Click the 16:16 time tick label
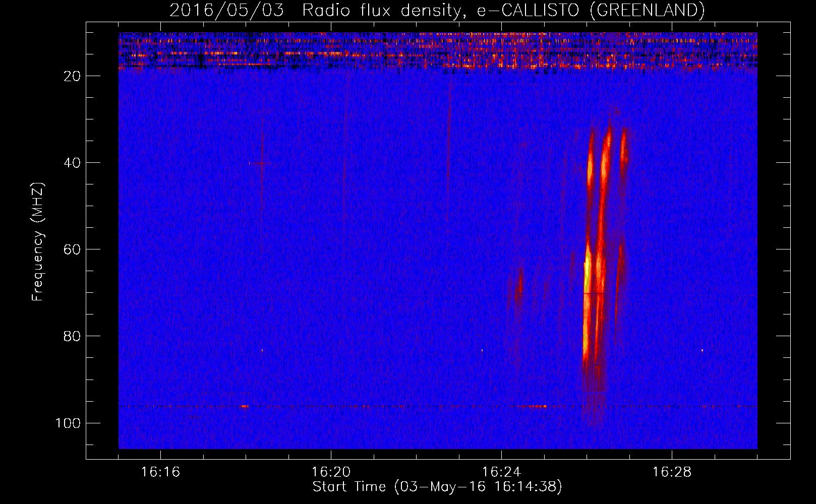The width and height of the screenshot is (816, 504). point(160,472)
